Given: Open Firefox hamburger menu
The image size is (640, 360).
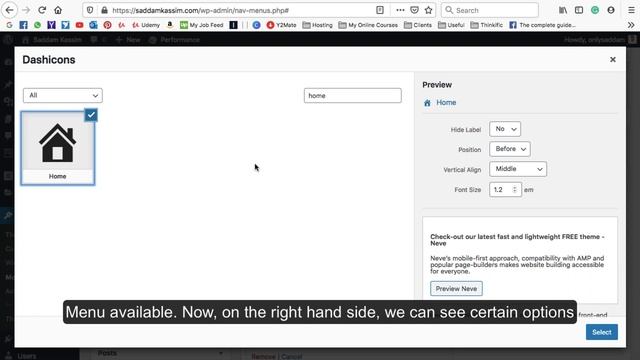Looking at the screenshot, I should coord(631,10).
